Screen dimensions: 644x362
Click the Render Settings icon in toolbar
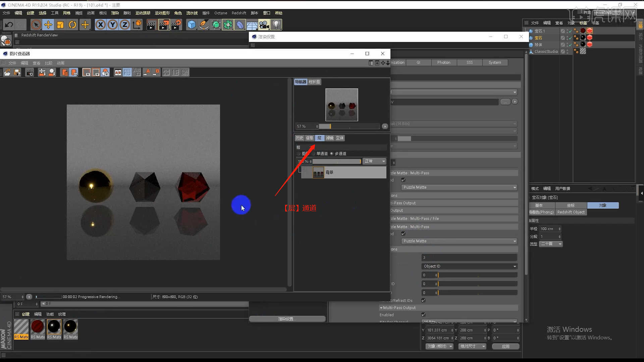pyautogui.click(x=177, y=24)
